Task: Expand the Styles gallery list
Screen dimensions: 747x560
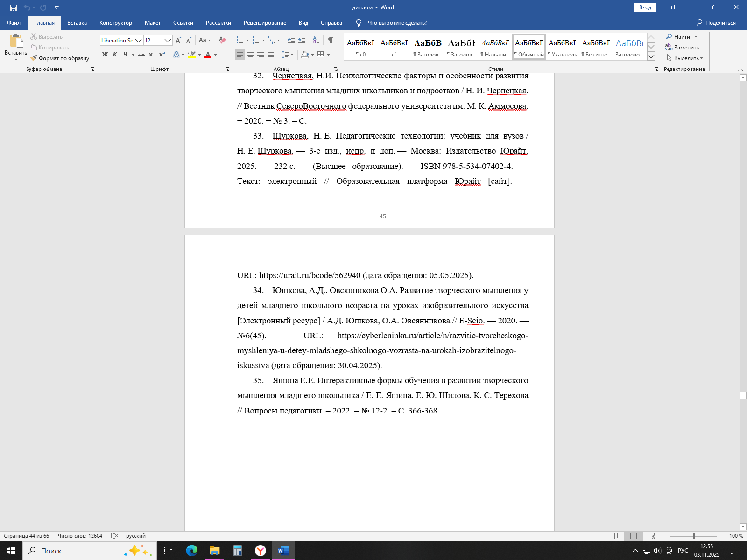Action: coord(651,56)
